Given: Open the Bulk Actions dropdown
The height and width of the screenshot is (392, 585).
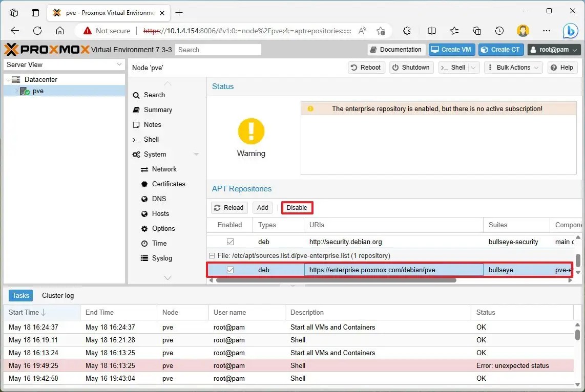Looking at the screenshot, I should 513,67.
